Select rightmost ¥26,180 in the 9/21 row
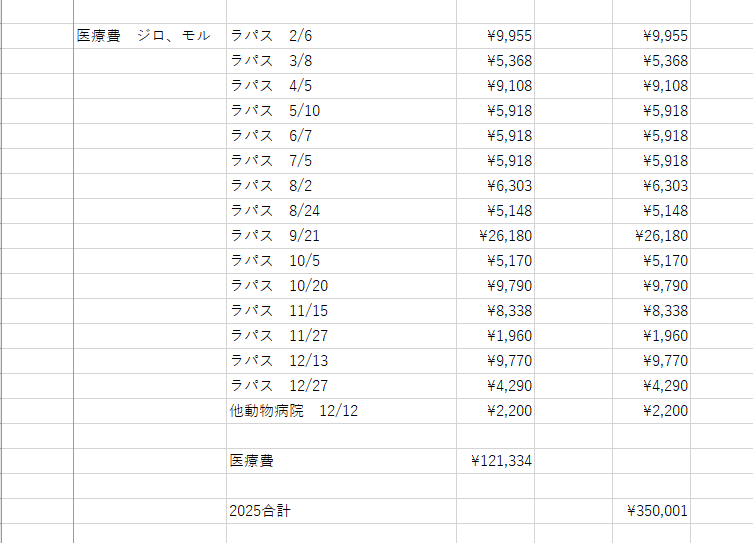The image size is (753, 543). tap(651, 236)
